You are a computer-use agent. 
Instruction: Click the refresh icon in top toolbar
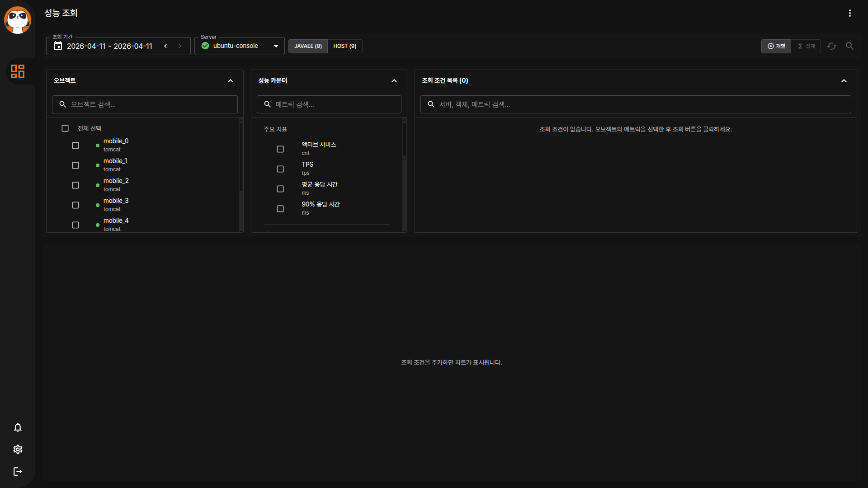coord(832,46)
